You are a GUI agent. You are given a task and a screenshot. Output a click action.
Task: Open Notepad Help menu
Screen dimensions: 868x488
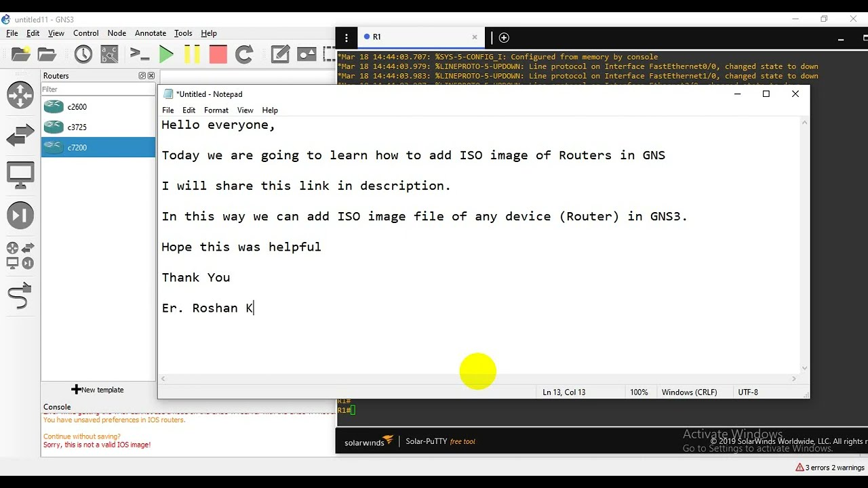[x=270, y=110]
